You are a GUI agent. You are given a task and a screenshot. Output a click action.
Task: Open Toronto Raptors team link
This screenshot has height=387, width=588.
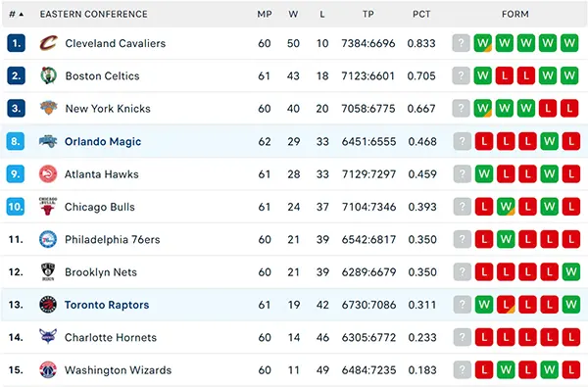(x=107, y=305)
